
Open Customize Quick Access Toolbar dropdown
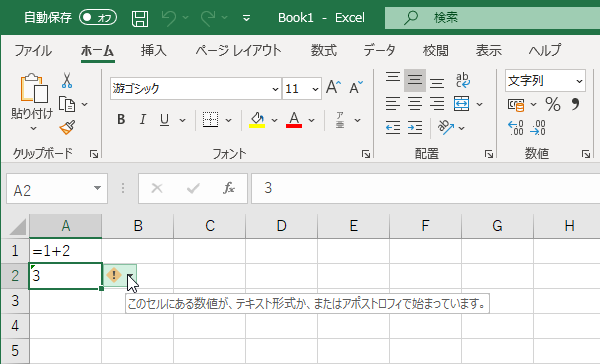point(247,18)
